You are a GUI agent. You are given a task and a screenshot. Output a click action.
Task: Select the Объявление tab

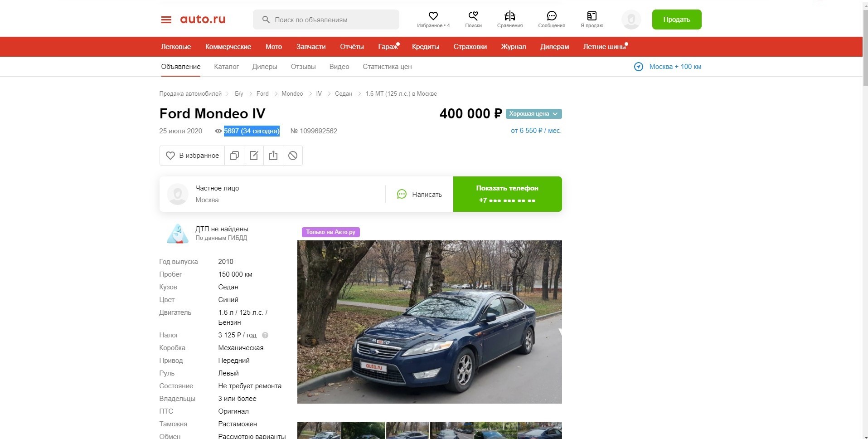coord(181,67)
